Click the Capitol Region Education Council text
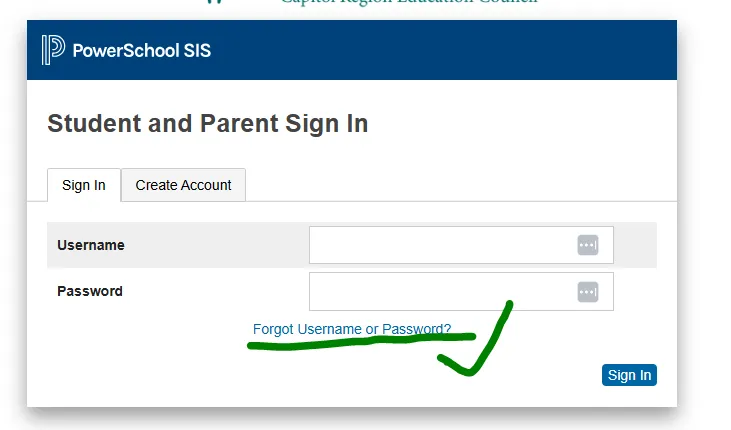The height and width of the screenshot is (430, 731). coord(408,3)
